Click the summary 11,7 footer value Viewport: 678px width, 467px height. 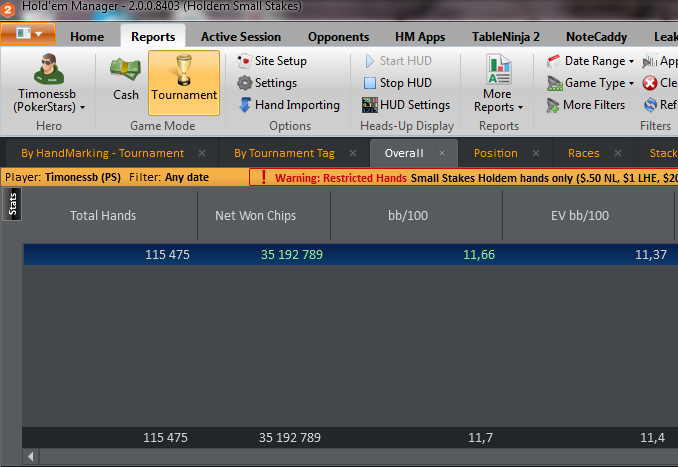[480, 438]
